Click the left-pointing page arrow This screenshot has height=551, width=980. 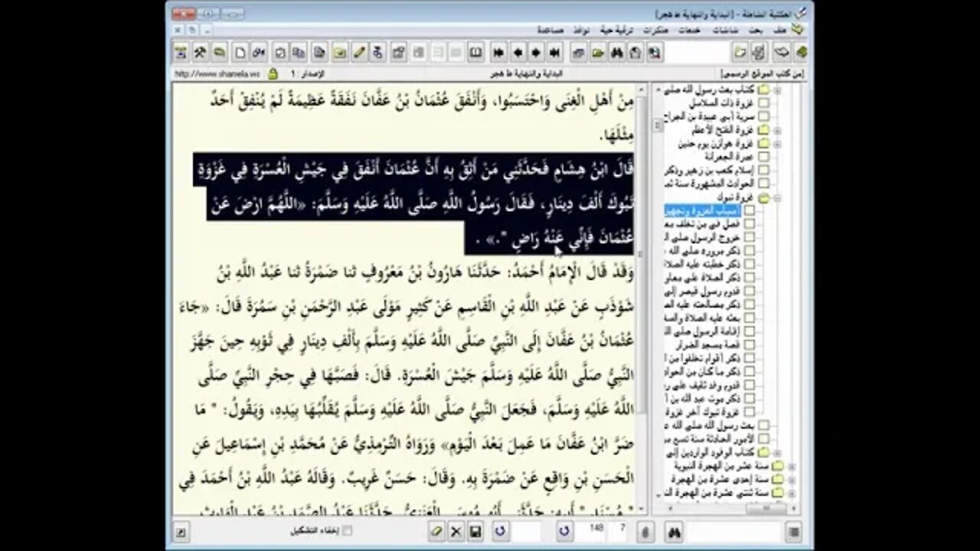click(x=518, y=52)
